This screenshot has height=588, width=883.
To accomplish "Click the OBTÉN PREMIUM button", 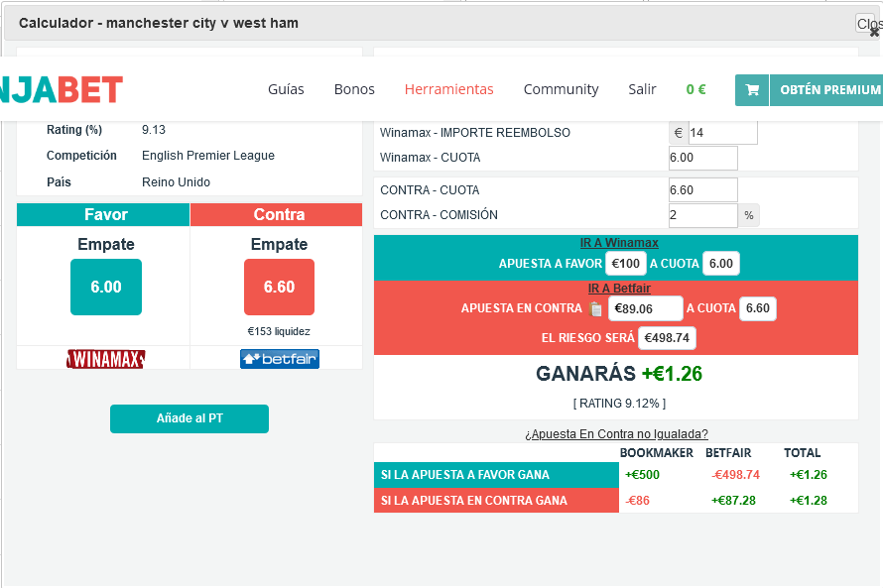I will 826,90.
